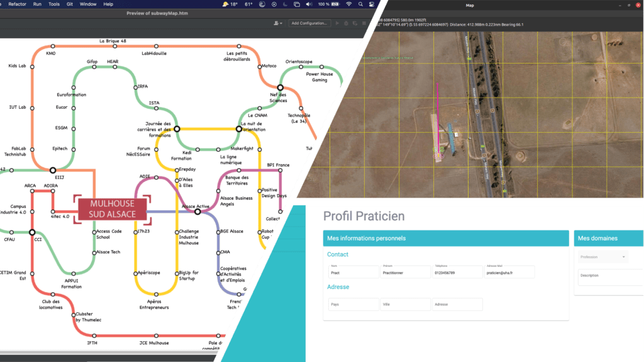Open the Wi-Fi menu icon
This screenshot has height=362, width=644.
tap(349, 4)
